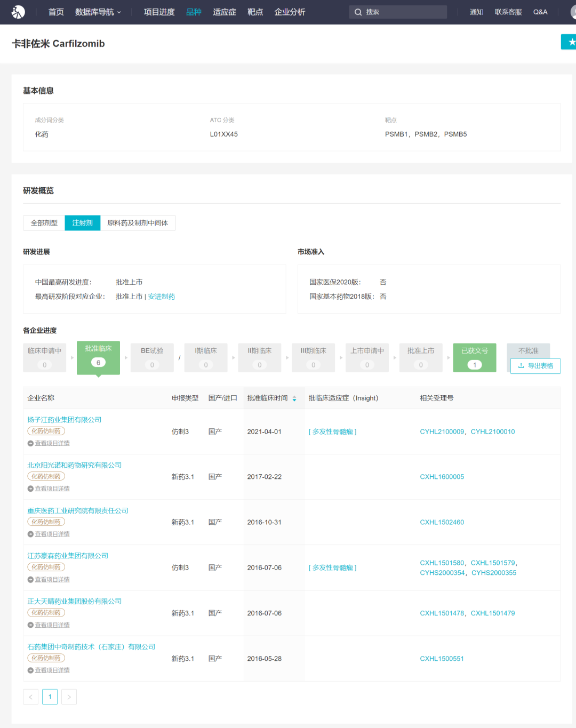Go to next page arrow

point(69,697)
